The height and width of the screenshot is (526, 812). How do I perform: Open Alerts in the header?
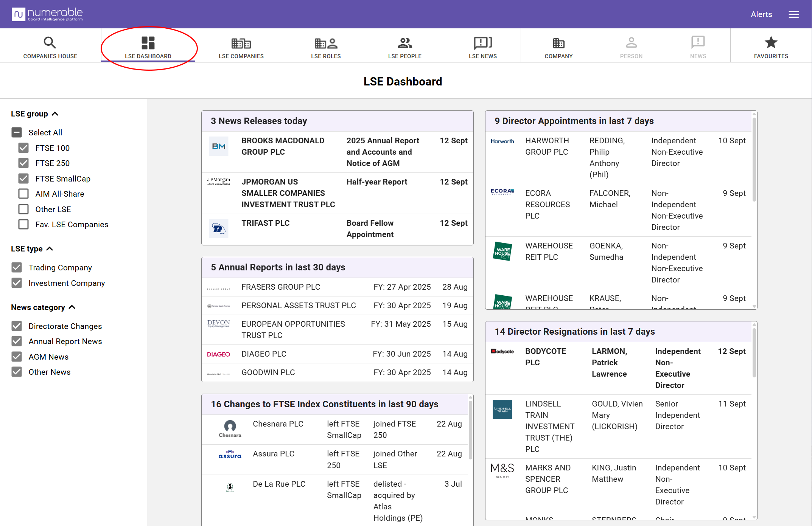pyautogui.click(x=761, y=14)
